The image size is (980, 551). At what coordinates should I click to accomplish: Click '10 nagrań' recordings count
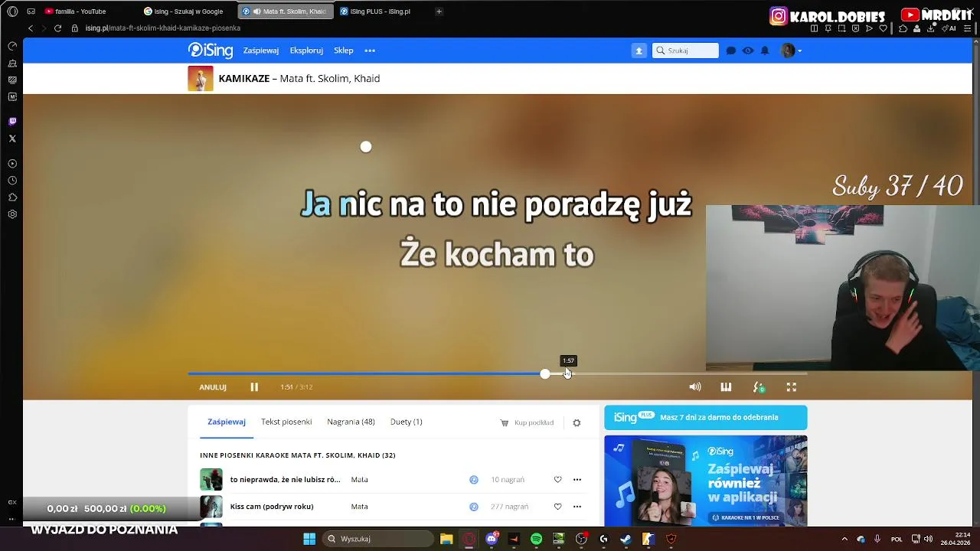click(x=508, y=480)
